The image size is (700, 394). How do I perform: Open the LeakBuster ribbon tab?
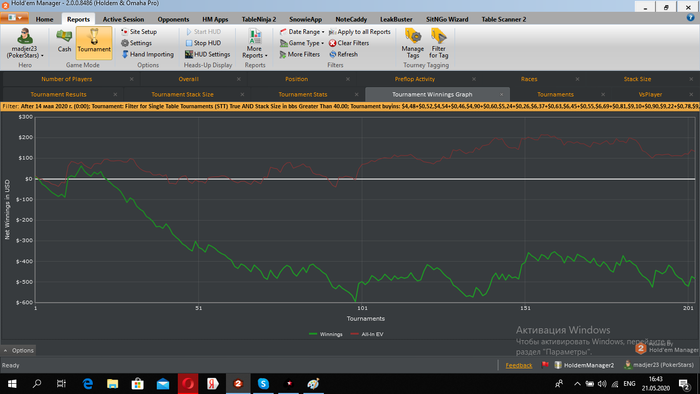click(396, 19)
